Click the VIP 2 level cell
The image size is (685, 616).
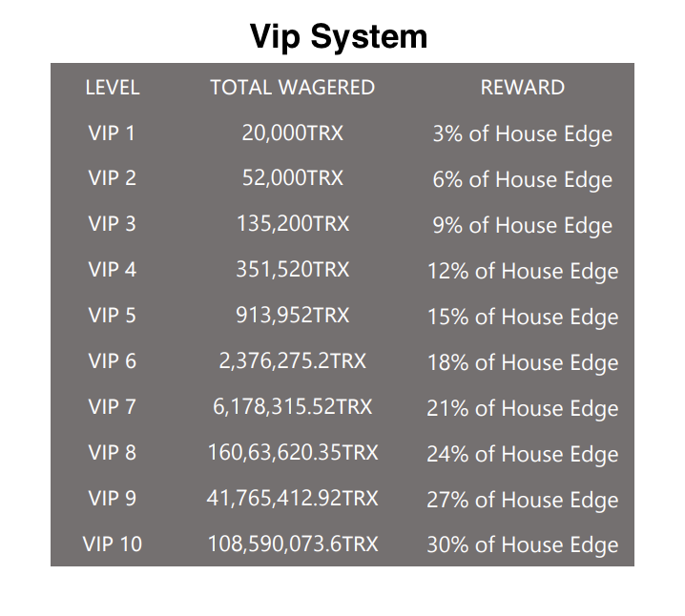[113, 178]
